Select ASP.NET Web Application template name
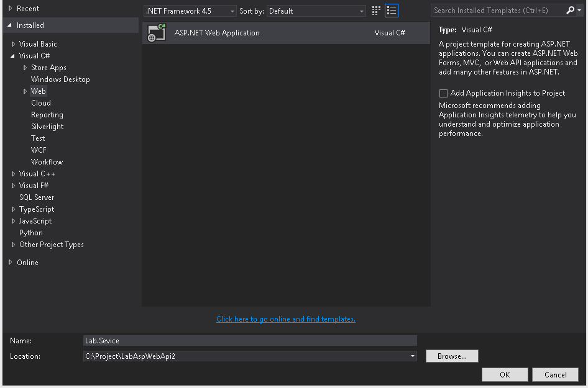Viewport: 588px width, 388px height. pos(217,32)
